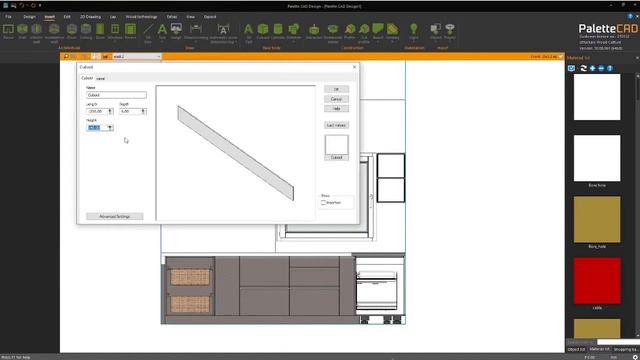Click the refresh icon in Material list

click(584, 68)
